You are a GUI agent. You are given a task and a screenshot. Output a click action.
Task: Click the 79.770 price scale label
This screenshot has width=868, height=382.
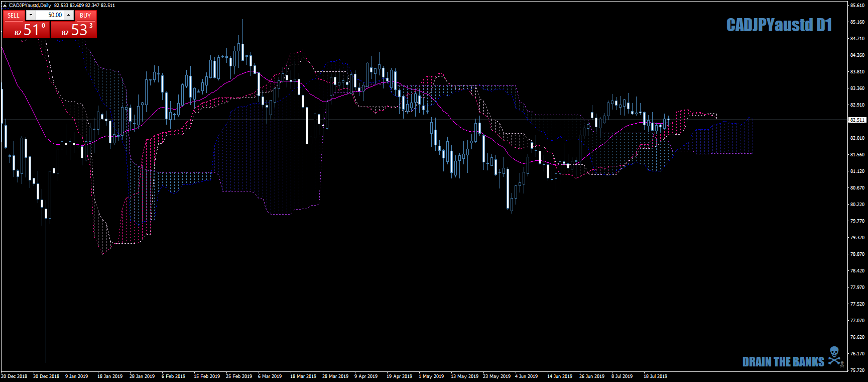857,221
